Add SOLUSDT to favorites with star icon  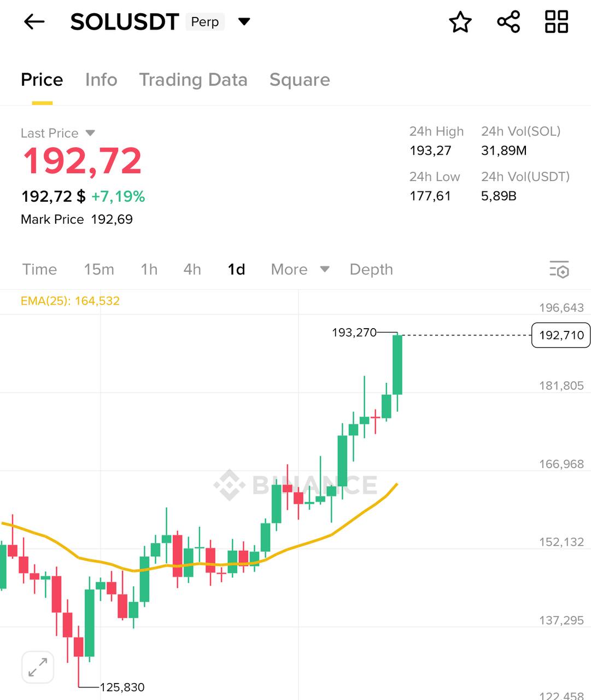(460, 22)
